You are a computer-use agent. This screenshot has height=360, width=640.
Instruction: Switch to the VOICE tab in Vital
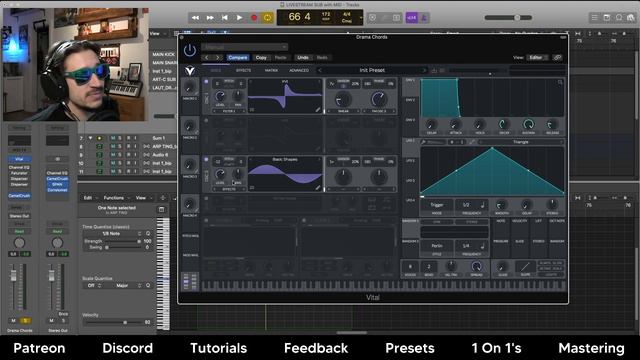pos(216,70)
